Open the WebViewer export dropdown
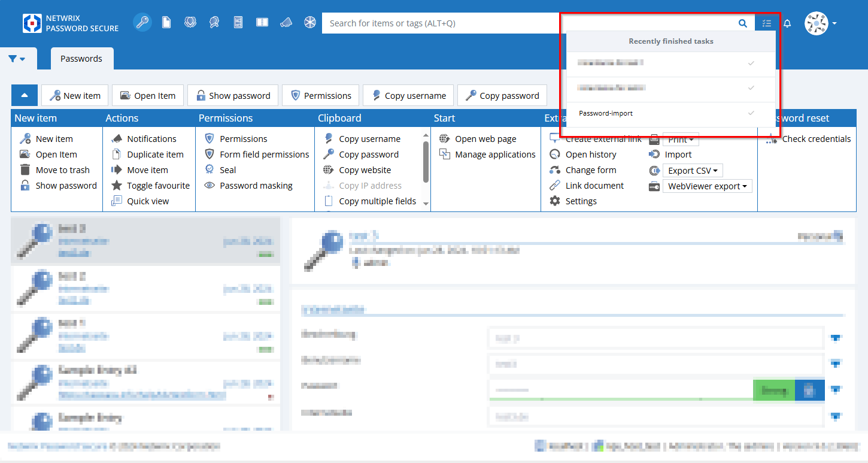This screenshot has height=463, width=868. click(707, 186)
